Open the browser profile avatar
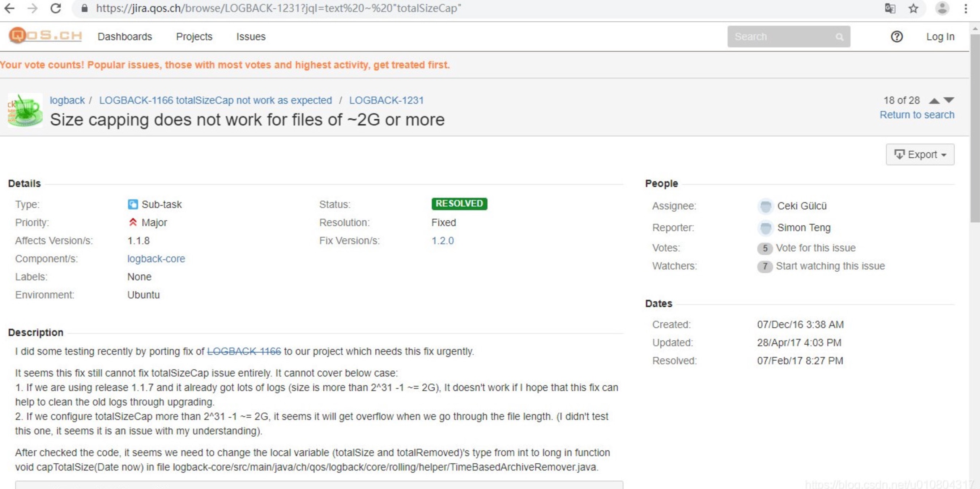This screenshot has width=980, height=489. coord(942,8)
